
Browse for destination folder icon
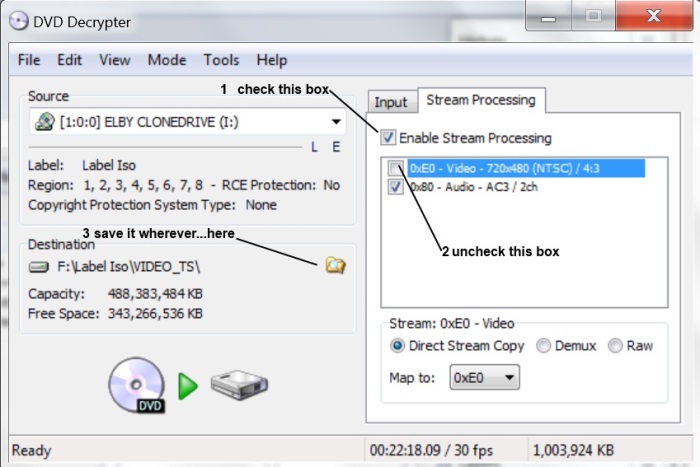[335, 265]
